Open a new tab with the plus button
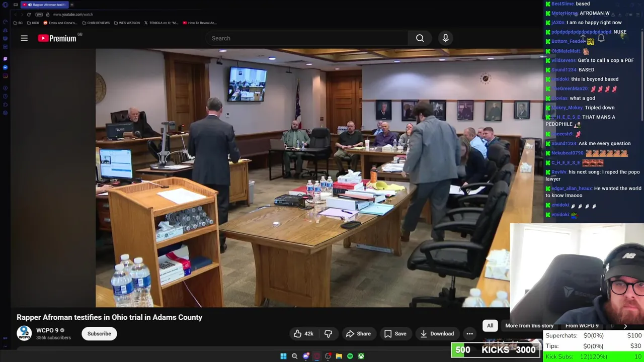 click(x=72, y=5)
